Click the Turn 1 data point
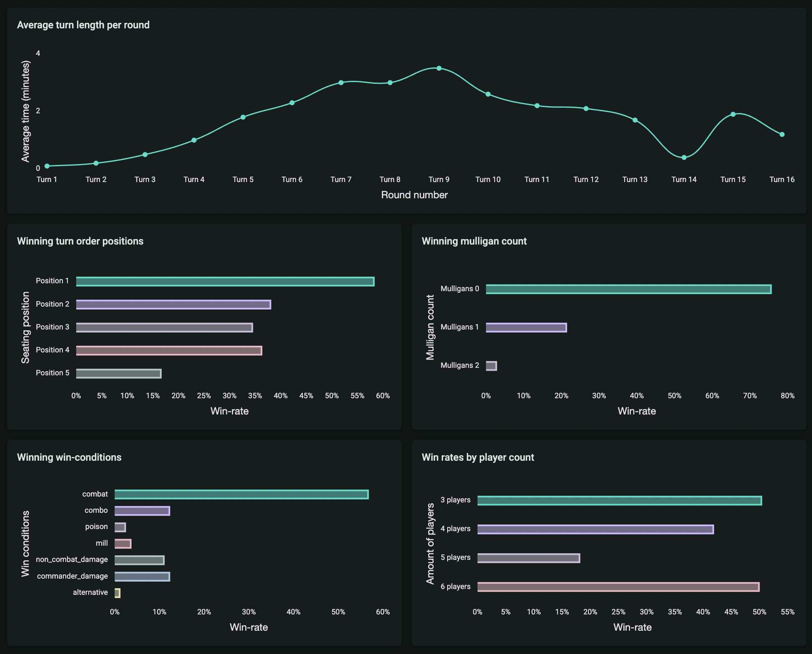This screenshot has width=812, height=654. (47, 166)
